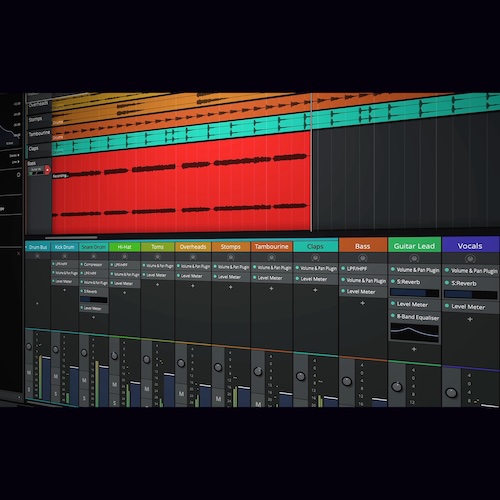This screenshot has height=500, width=500.
Task: Click the pan knob on Claps channel
Action: (300, 376)
